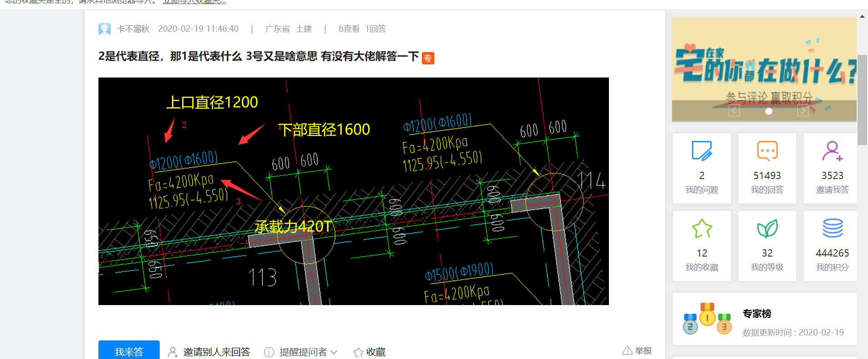The height and width of the screenshot is (359, 868).
Task: Click the info icon beside 提醒提问者
Action: (x=269, y=352)
